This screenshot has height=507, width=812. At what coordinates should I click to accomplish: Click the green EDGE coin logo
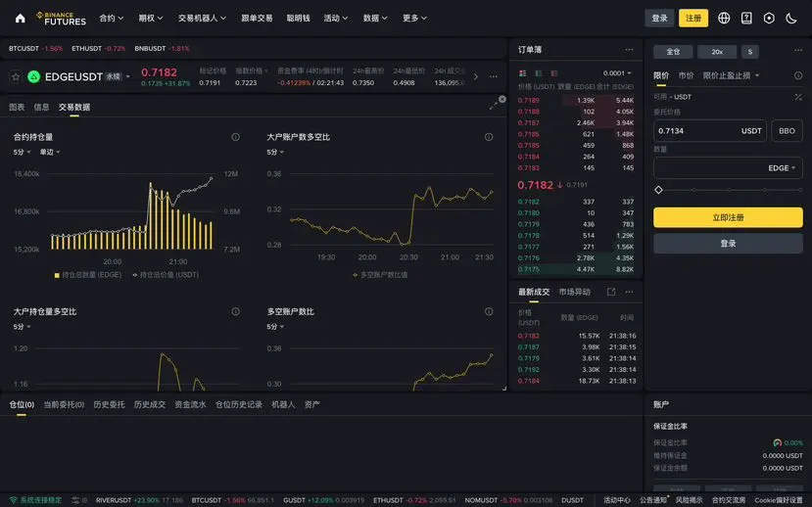pyautogui.click(x=33, y=76)
